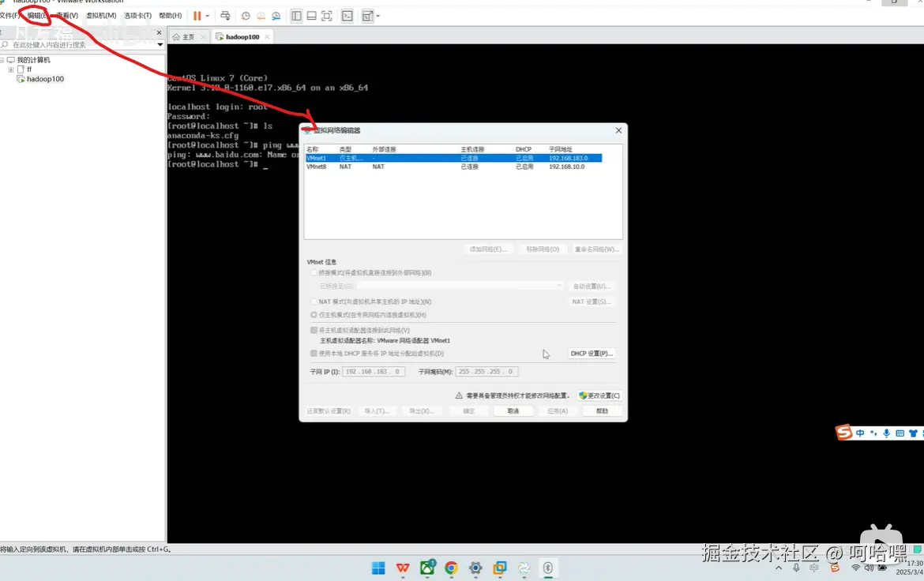This screenshot has width=924, height=581.
Task: Click the 重命名网络(W) button
Action: 597,249
